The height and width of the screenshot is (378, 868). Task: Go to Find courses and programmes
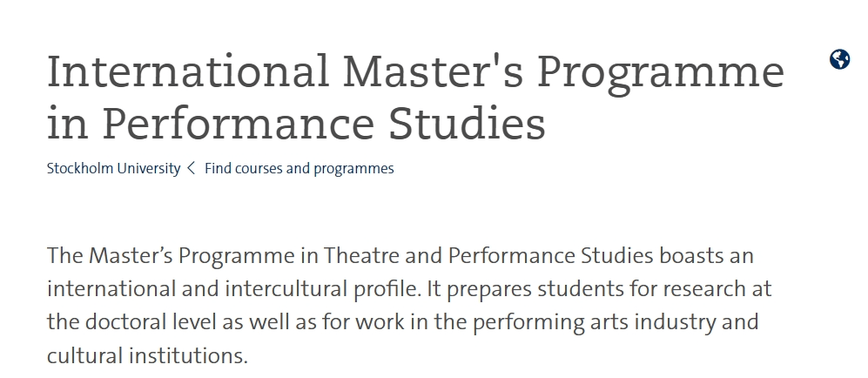point(299,168)
